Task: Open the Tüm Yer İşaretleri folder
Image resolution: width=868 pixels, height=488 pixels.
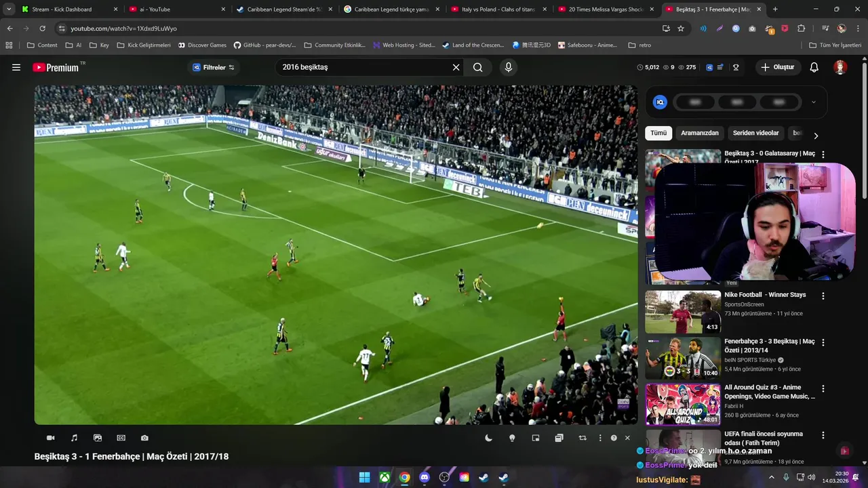Action: pyautogui.click(x=835, y=45)
